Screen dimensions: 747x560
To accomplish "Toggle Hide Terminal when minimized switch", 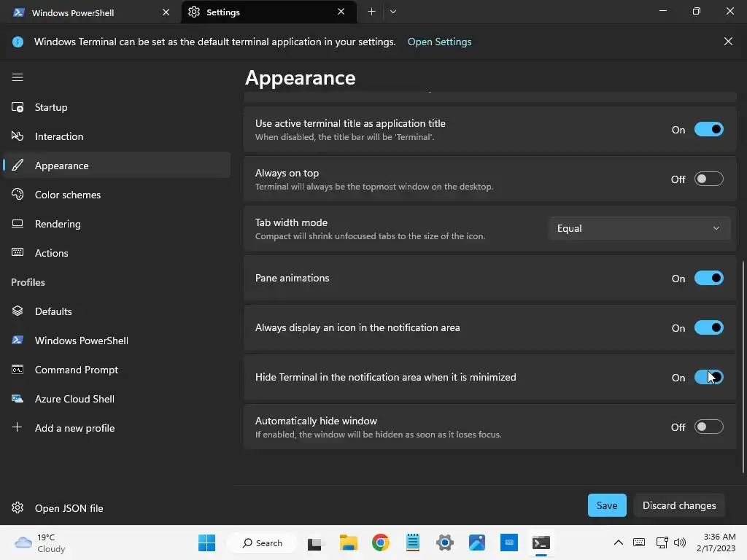I will coord(709,377).
